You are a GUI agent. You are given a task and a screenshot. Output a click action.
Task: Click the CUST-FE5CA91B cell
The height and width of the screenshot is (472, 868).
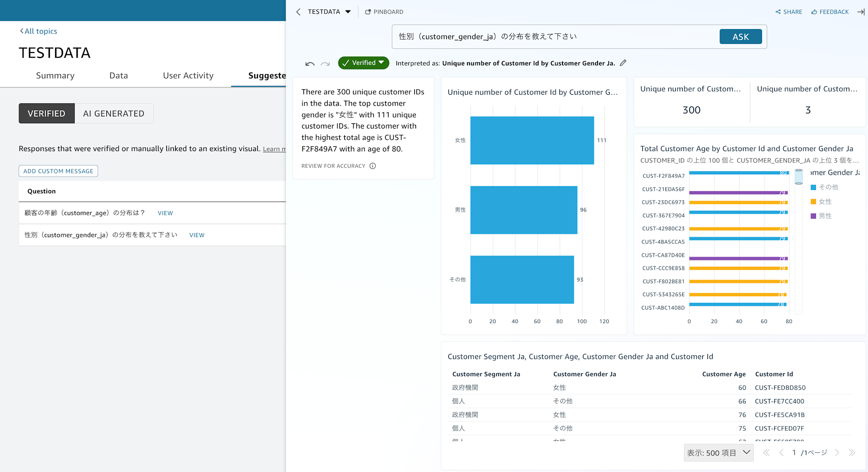(x=779, y=415)
